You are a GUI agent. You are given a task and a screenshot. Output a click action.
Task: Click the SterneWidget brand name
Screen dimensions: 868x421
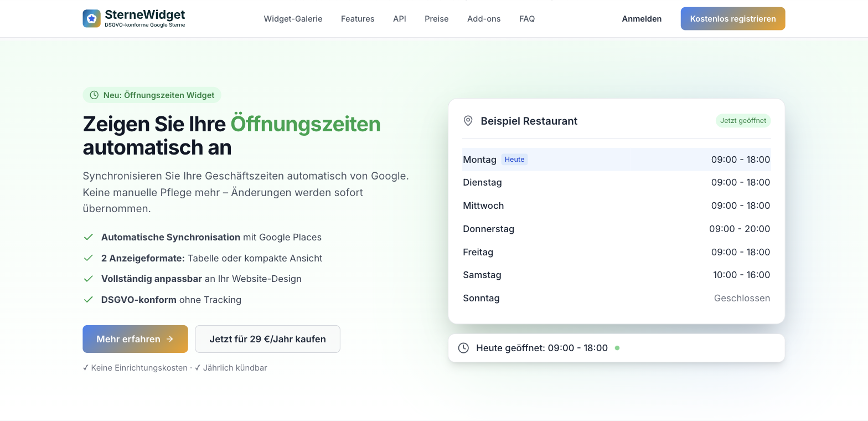145,15
